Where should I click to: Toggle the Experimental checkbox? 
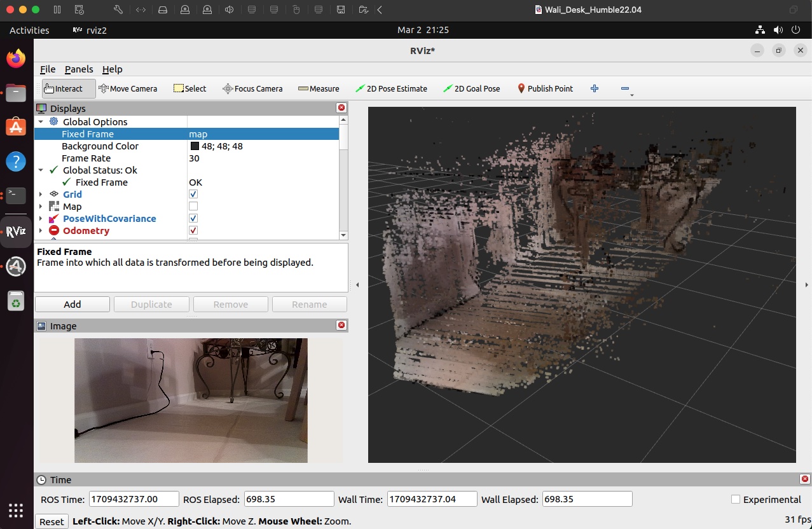(x=736, y=500)
